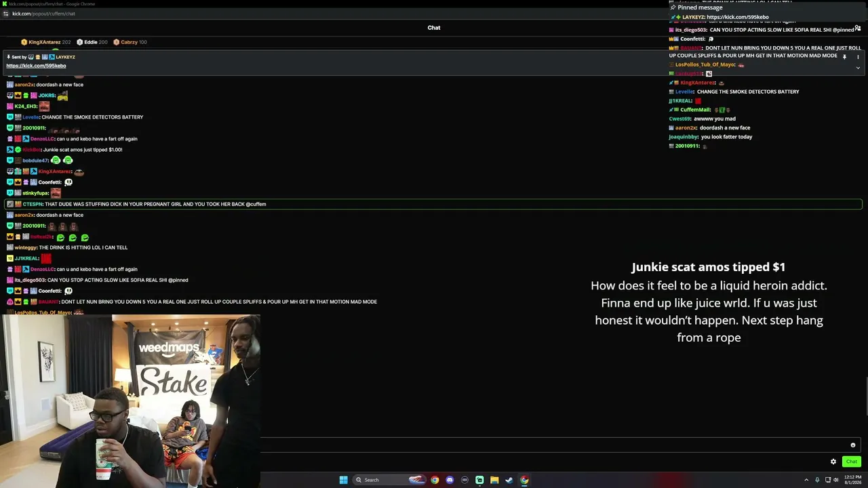Click username Levelle in the main chat
This screenshot has height=488, width=868.
(x=31, y=117)
